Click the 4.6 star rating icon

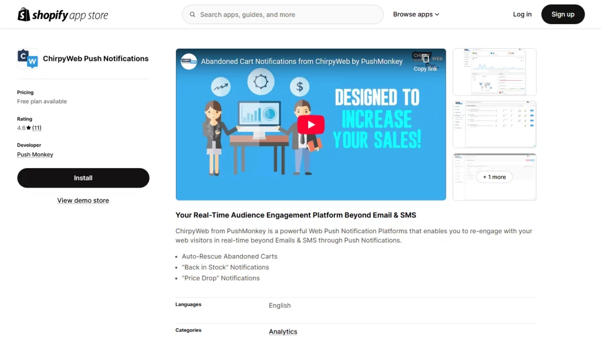pyautogui.click(x=28, y=128)
